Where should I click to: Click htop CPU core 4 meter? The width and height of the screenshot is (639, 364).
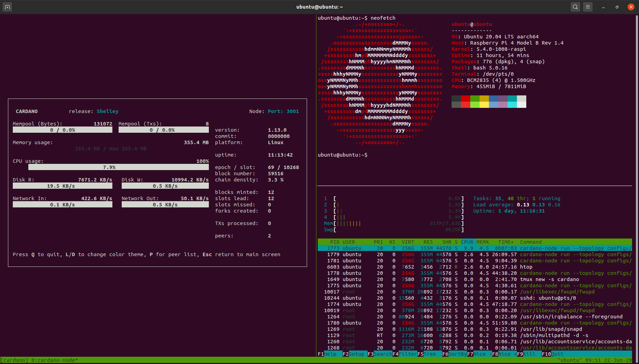(x=394, y=217)
